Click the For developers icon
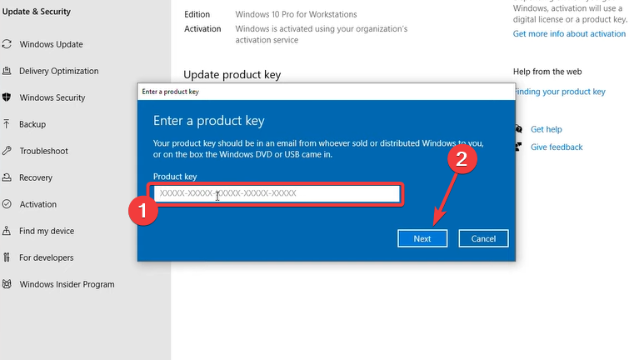The width and height of the screenshot is (644, 360). click(x=7, y=257)
